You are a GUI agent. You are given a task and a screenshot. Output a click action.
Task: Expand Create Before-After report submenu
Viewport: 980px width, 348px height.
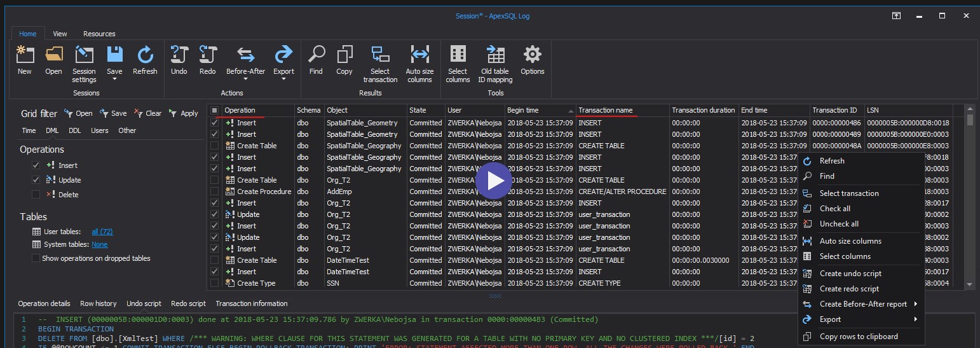click(x=863, y=304)
